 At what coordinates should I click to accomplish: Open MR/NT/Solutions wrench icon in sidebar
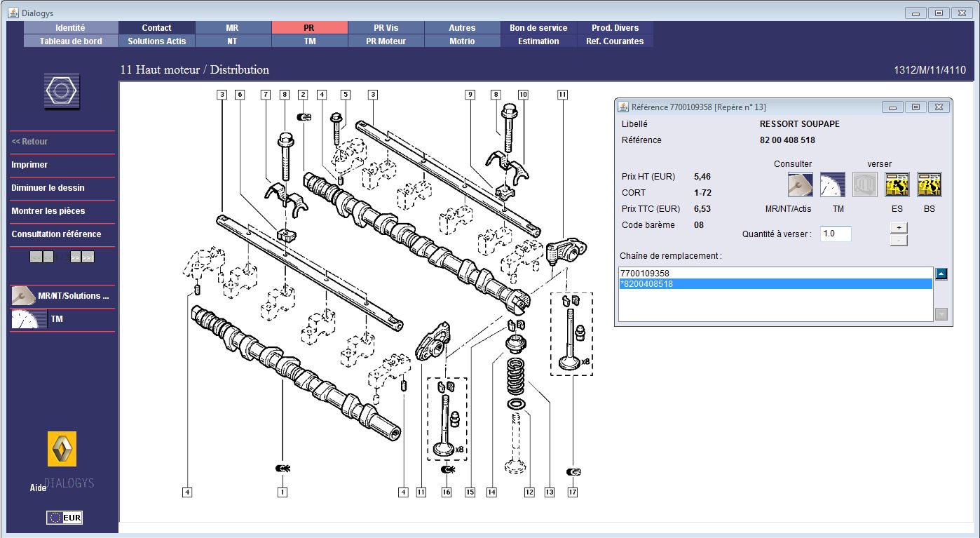[24, 296]
